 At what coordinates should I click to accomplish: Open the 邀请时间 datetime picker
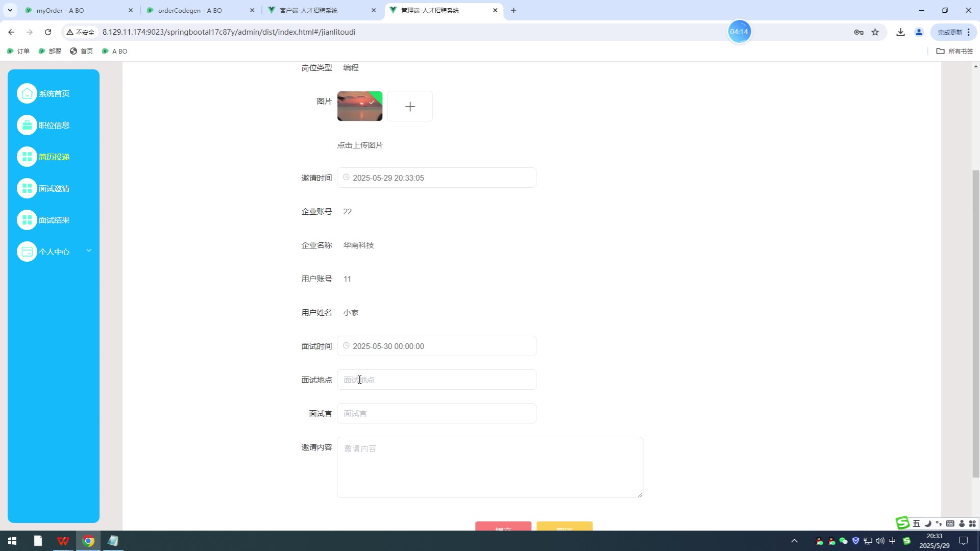[x=436, y=178]
